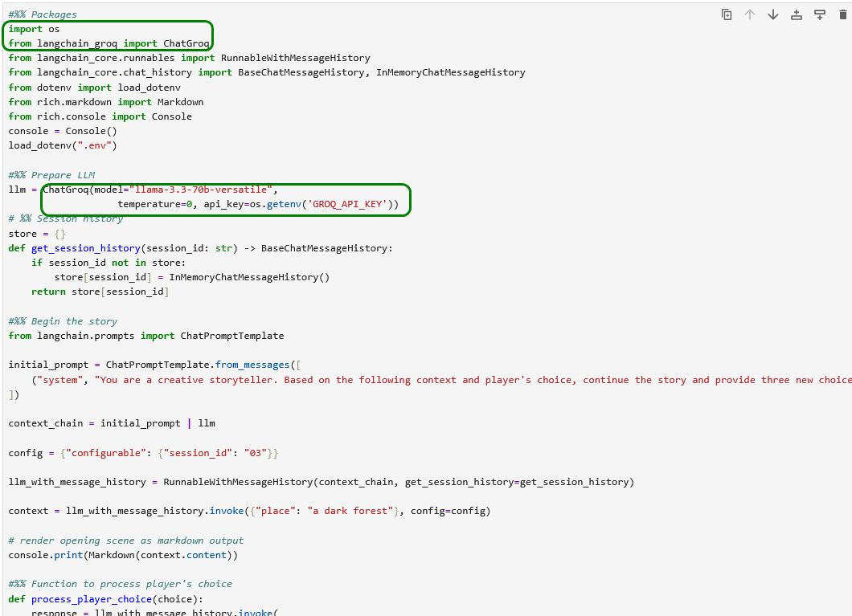Move the cell up with the up arrow
The width and height of the screenshot is (852, 616).
point(750,14)
